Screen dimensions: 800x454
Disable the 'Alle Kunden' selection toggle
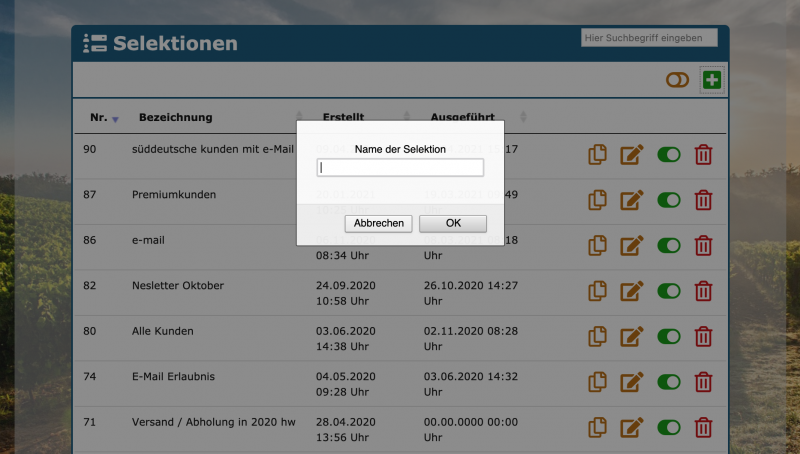coord(668,336)
